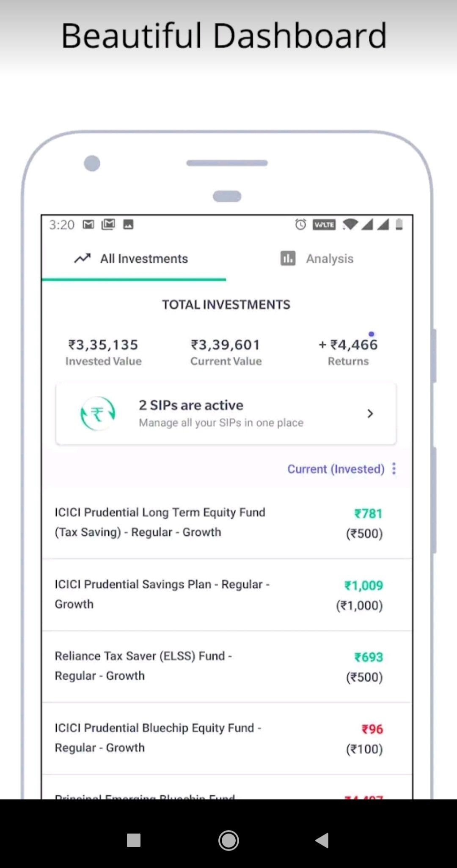Tap the trending line All Investments icon
Image resolution: width=457 pixels, height=868 pixels.
pyautogui.click(x=83, y=258)
